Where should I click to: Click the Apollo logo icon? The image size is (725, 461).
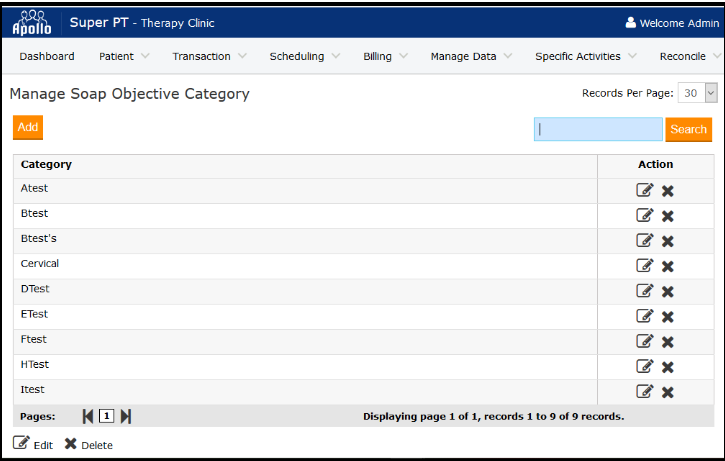[x=31, y=22]
